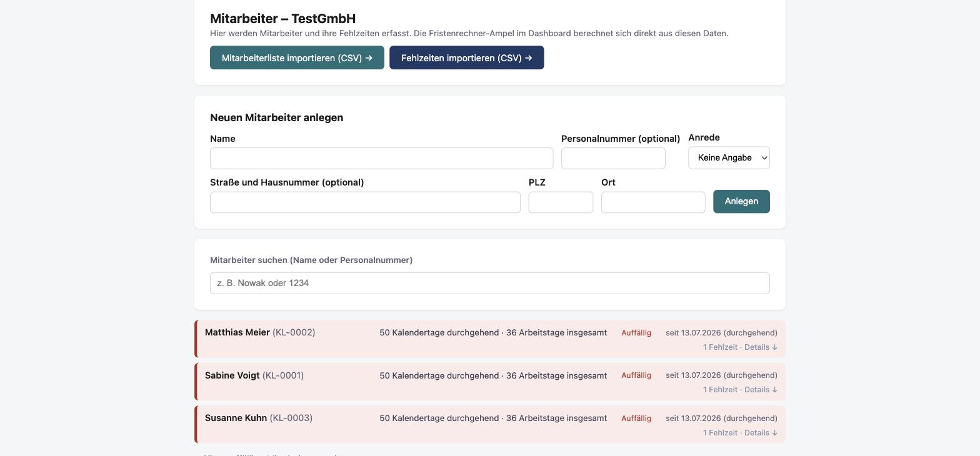Click the Kalendertage summary for Susanne Kuhn
This screenshot has width=980, height=456.
pos(493,418)
